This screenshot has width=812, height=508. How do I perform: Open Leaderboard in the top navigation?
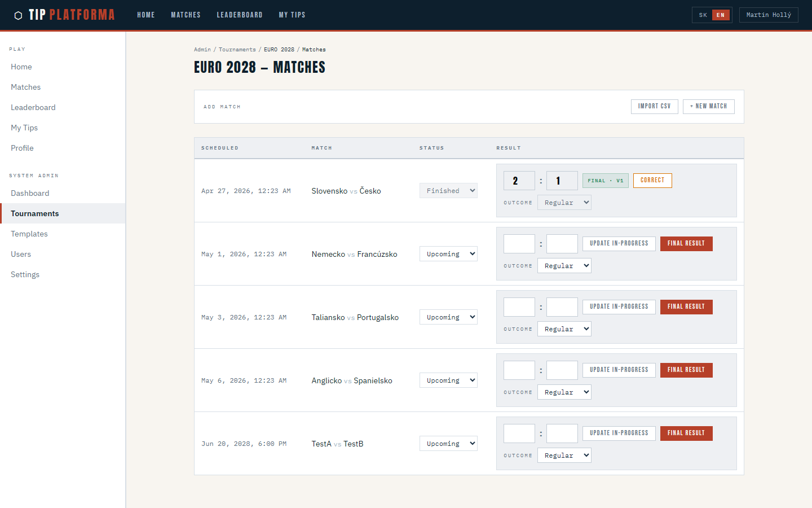click(x=240, y=15)
